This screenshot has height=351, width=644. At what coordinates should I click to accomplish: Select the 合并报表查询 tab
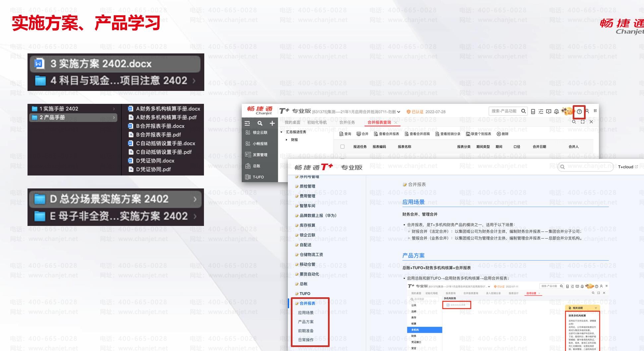coord(379,122)
